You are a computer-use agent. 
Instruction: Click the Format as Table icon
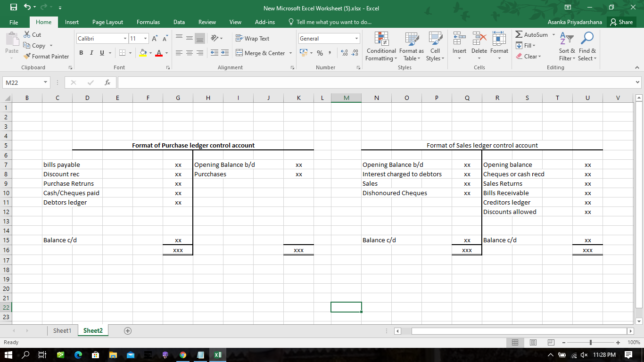(411, 45)
